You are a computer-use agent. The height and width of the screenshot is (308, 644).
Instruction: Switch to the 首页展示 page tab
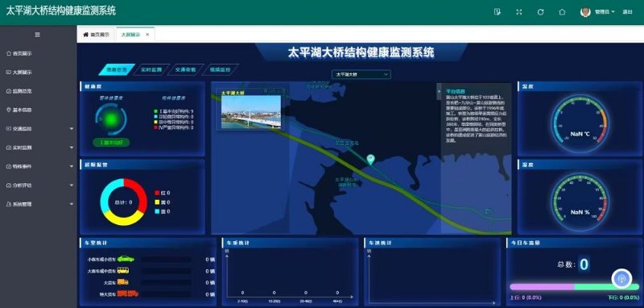pyautogui.click(x=97, y=35)
